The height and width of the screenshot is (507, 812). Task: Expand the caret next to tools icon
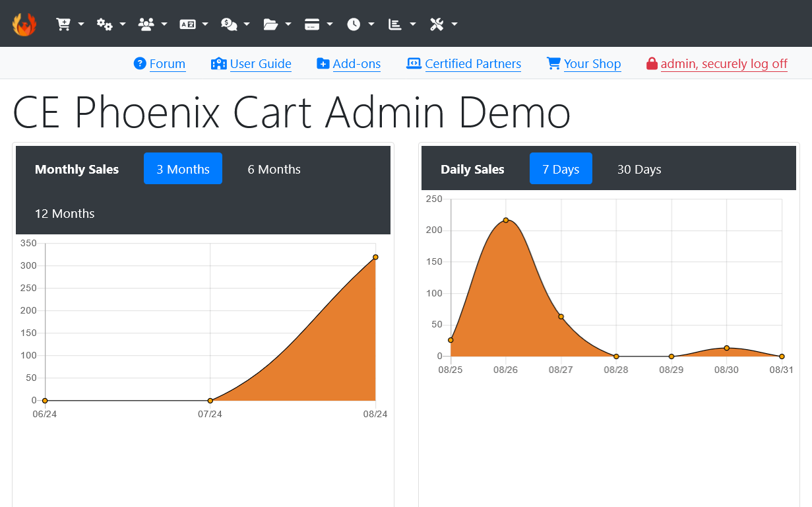point(454,24)
